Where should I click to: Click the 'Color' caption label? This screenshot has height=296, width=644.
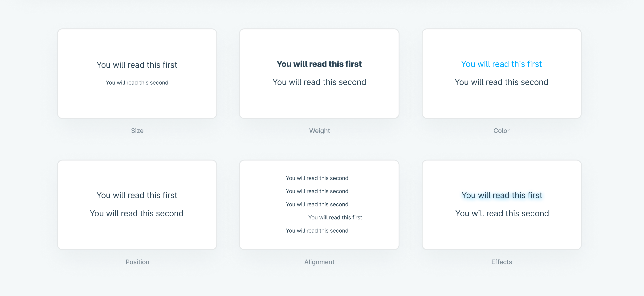pyautogui.click(x=501, y=131)
